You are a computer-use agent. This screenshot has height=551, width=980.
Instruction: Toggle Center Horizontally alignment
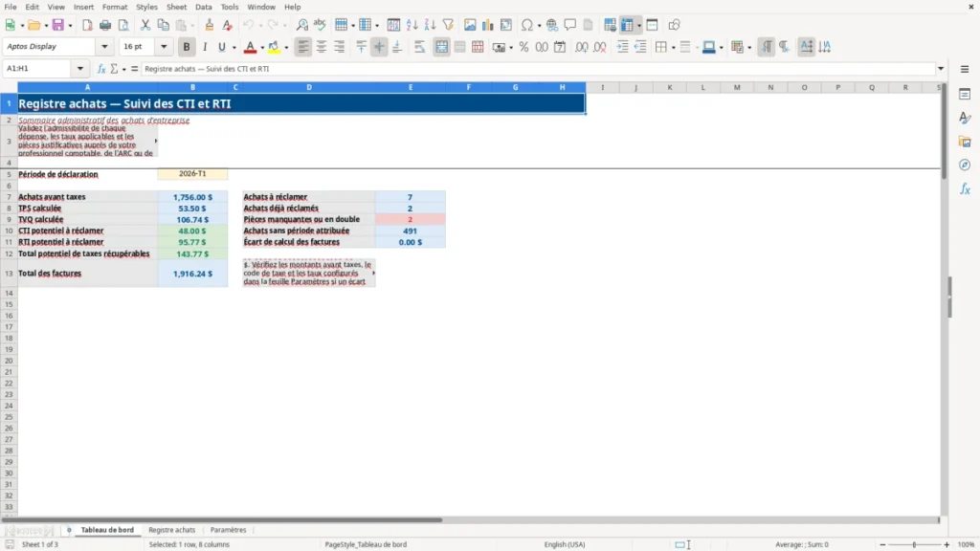point(322,47)
